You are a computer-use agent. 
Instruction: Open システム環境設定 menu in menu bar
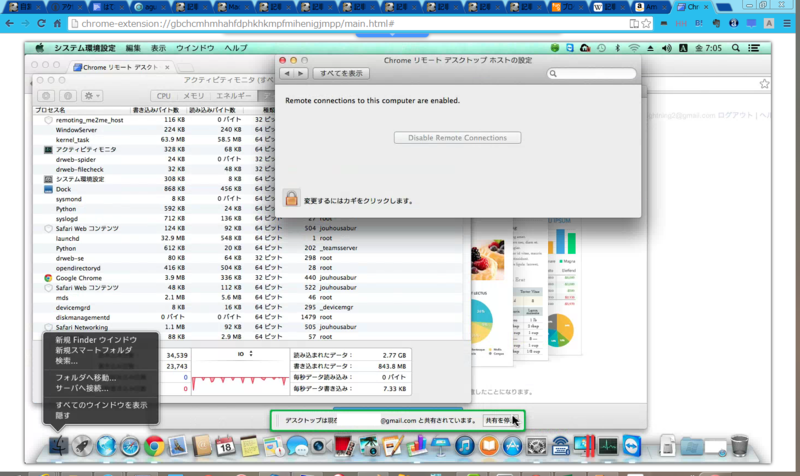pyautogui.click(x=85, y=48)
